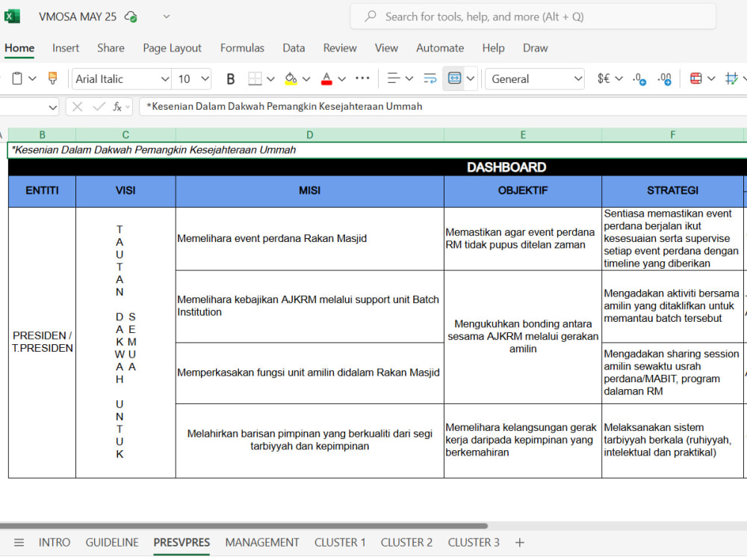The image size is (747, 560).
Task: Expand the merge options arrow
Action: [471, 78]
